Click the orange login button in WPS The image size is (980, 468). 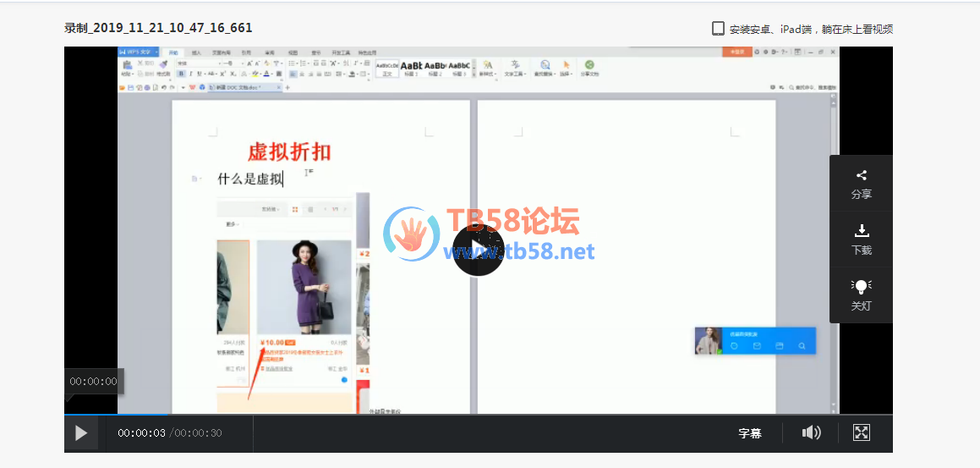tap(737, 52)
